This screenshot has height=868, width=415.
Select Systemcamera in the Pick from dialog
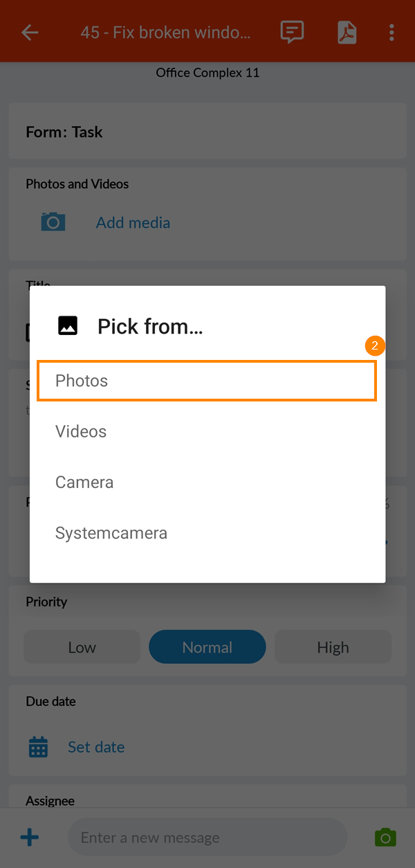click(111, 533)
